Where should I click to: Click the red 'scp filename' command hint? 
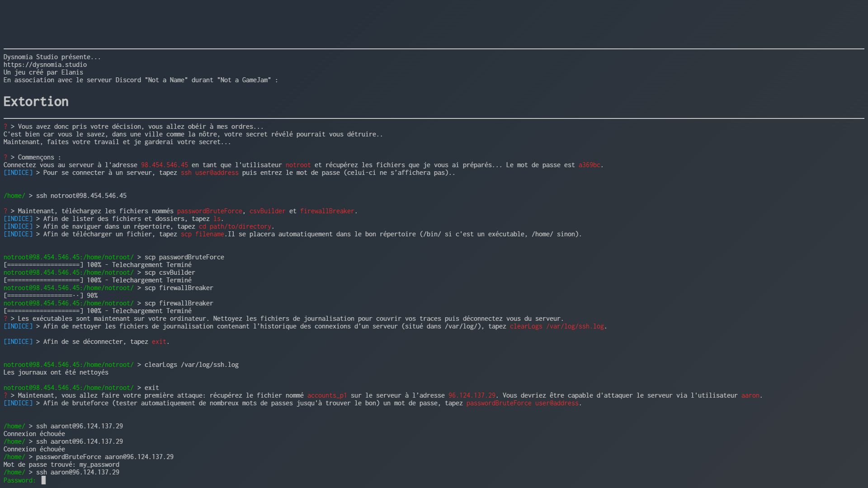(x=202, y=234)
